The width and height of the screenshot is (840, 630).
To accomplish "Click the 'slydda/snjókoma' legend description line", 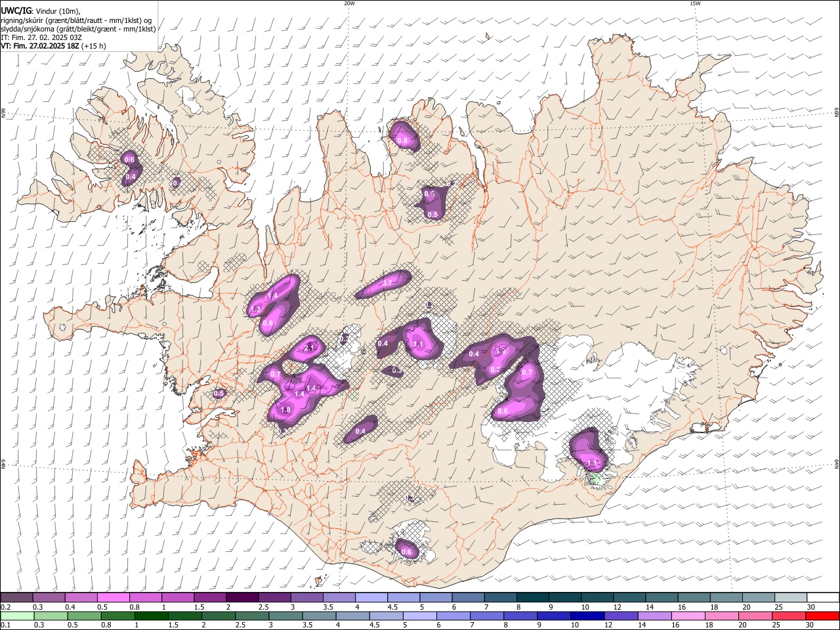I will point(78,29).
